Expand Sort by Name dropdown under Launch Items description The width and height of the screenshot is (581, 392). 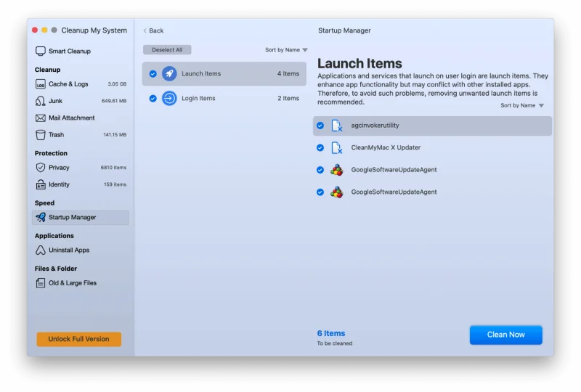pyautogui.click(x=521, y=105)
